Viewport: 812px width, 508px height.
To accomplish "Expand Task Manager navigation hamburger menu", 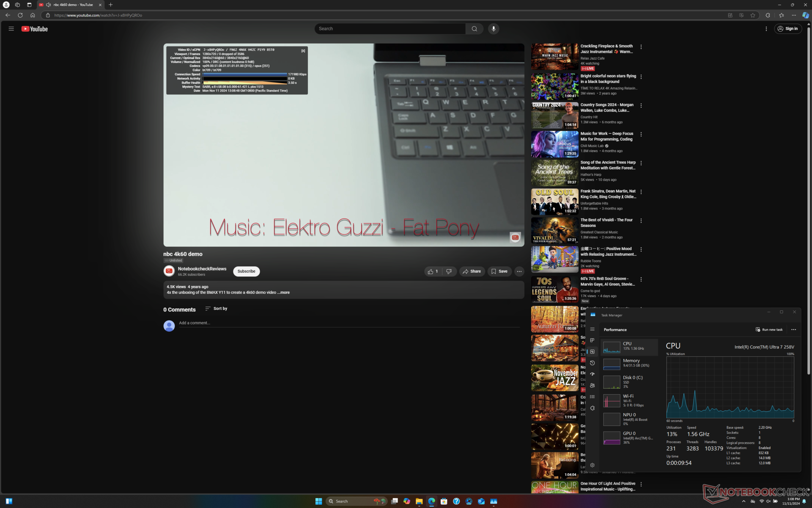I will [x=593, y=329].
